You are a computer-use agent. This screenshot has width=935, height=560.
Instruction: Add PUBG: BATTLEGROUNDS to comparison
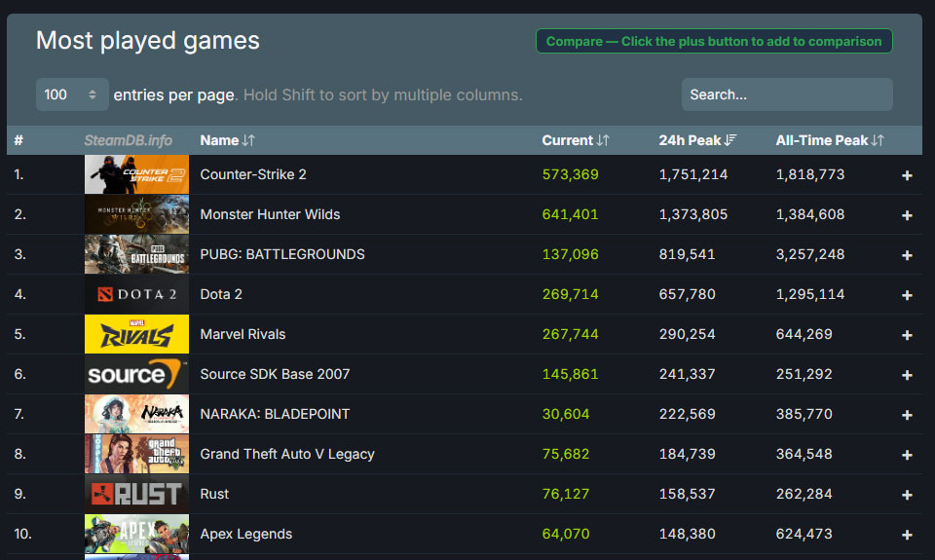(x=907, y=255)
